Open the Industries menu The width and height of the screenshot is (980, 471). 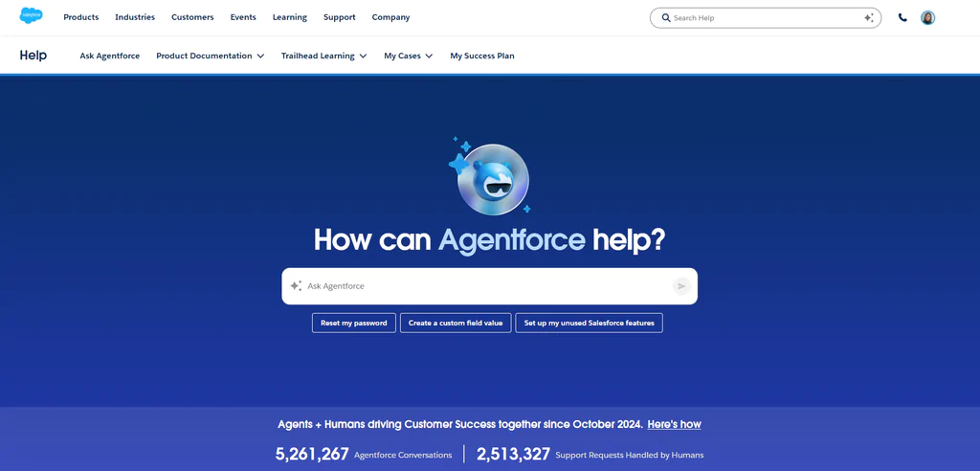click(135, 17)
